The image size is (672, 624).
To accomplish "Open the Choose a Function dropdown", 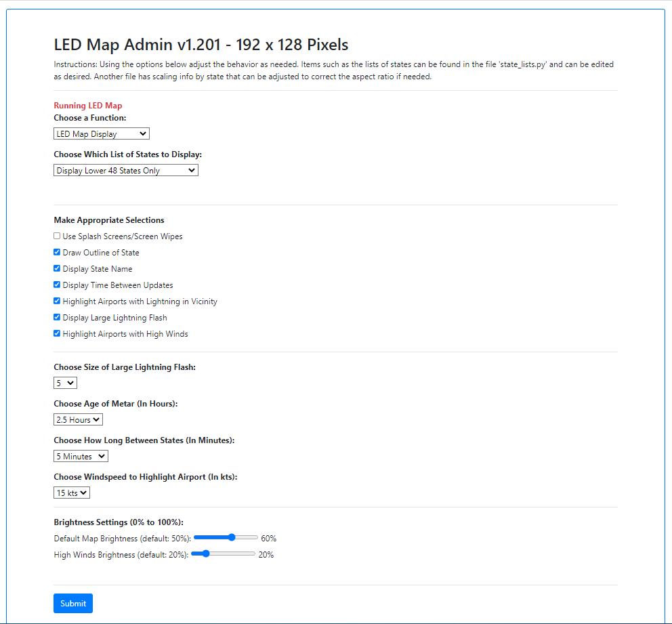I will pyautogui.click(x=101, y=134).
